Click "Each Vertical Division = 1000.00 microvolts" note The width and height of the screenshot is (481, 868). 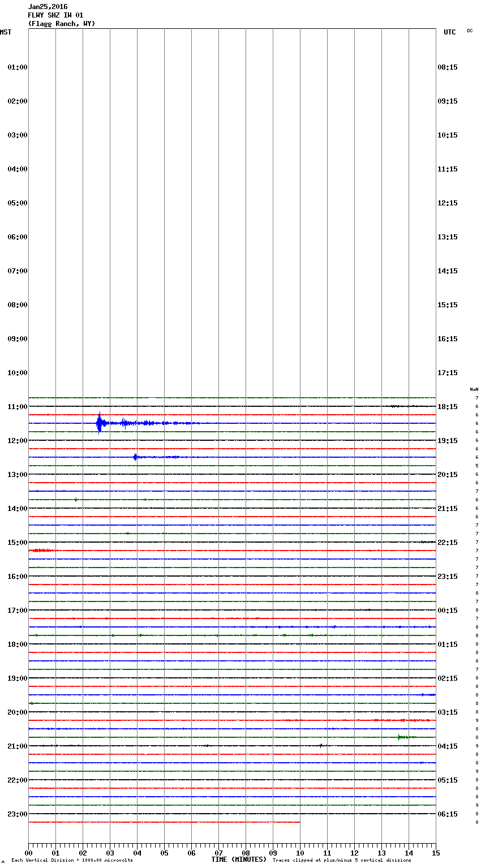click(x=72, y=861)
